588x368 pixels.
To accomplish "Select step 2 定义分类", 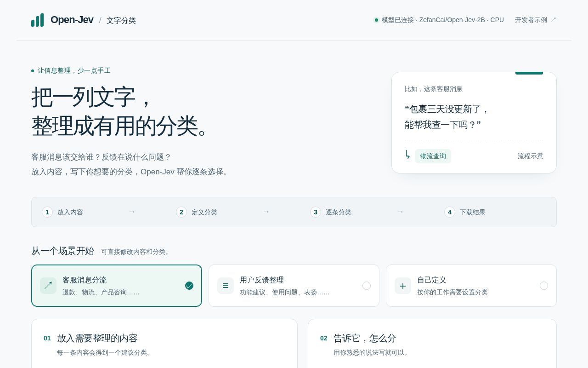I will point(197,212).
